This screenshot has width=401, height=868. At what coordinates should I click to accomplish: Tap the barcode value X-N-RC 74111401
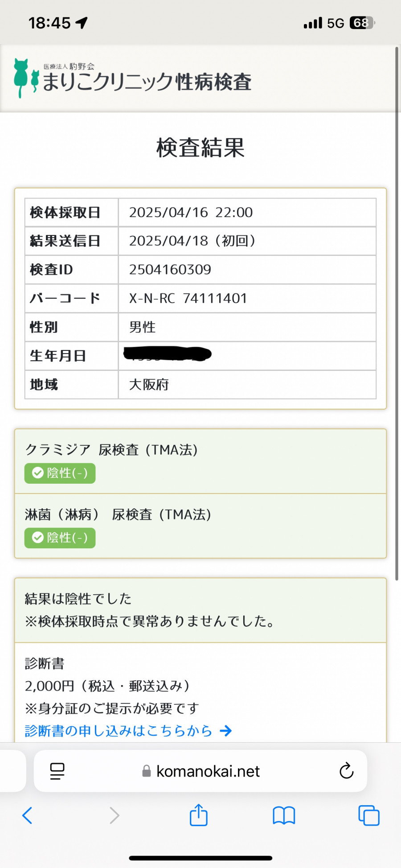188,298
